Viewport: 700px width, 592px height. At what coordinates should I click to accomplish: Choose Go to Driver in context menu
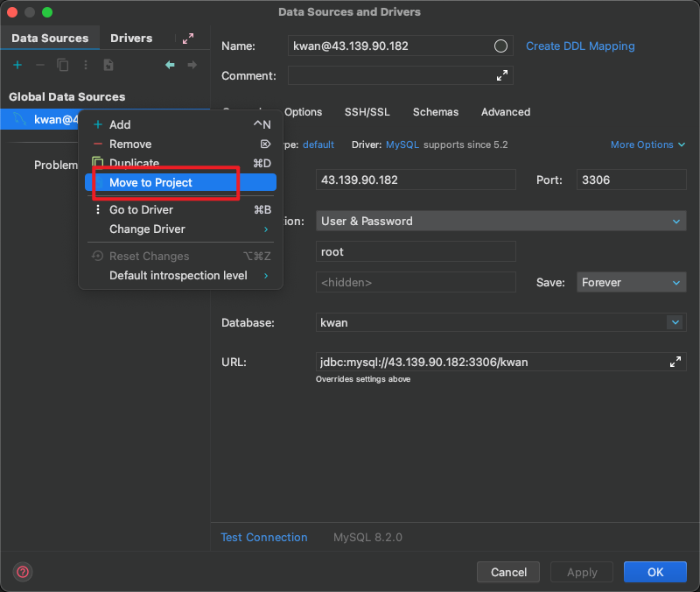[180, 209]
